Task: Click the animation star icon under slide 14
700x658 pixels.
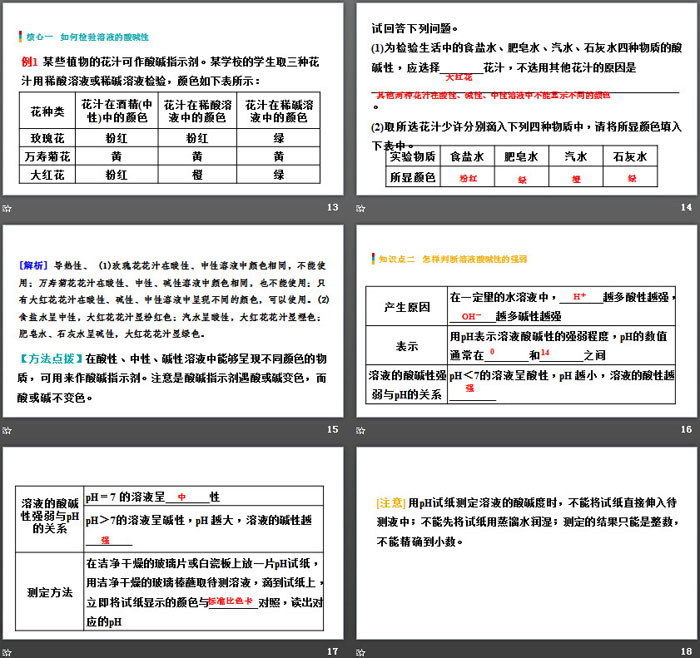Action: [x=362, y=207]
